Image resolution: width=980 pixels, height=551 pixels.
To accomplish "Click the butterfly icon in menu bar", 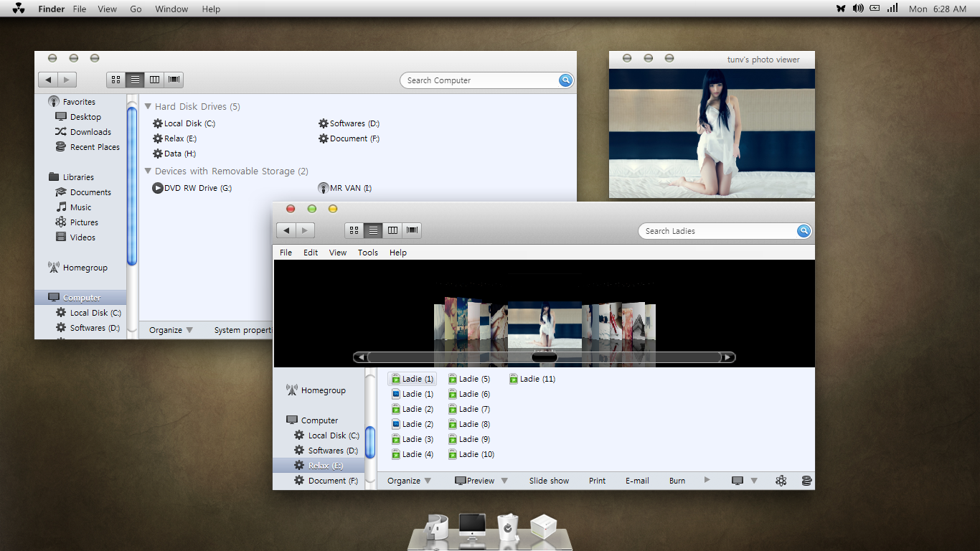I will pos(841,9).
